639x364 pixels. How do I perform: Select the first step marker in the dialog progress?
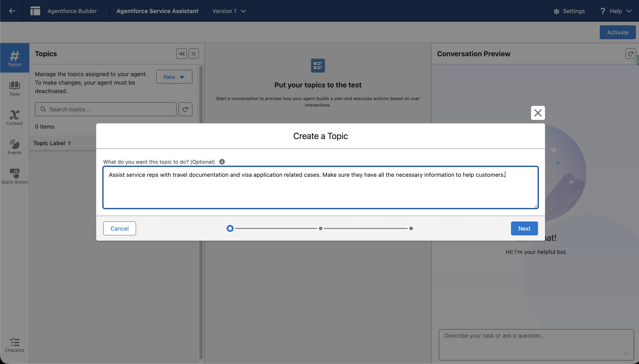230,228
